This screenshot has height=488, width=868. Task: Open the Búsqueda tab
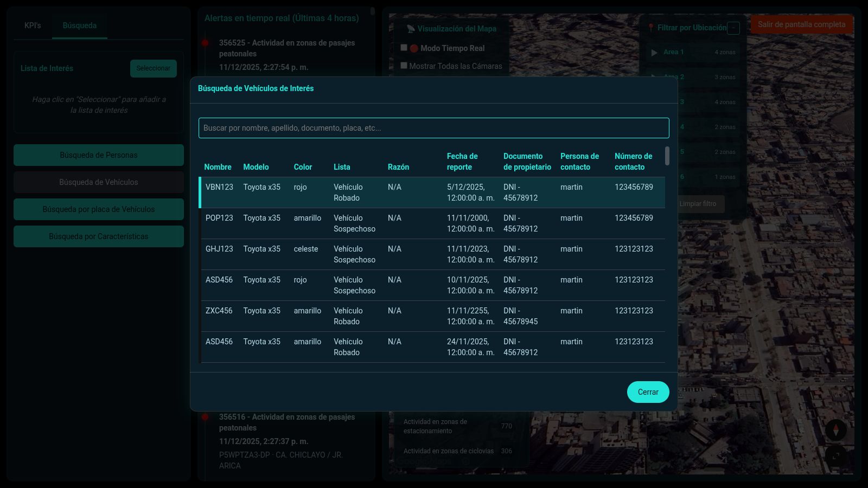(x=80, y=25)
